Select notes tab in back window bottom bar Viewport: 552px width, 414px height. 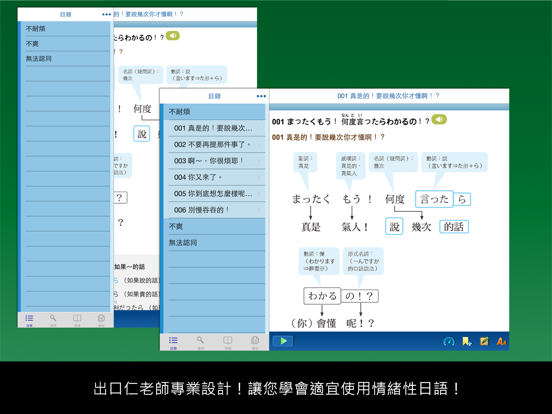point(101,320)
